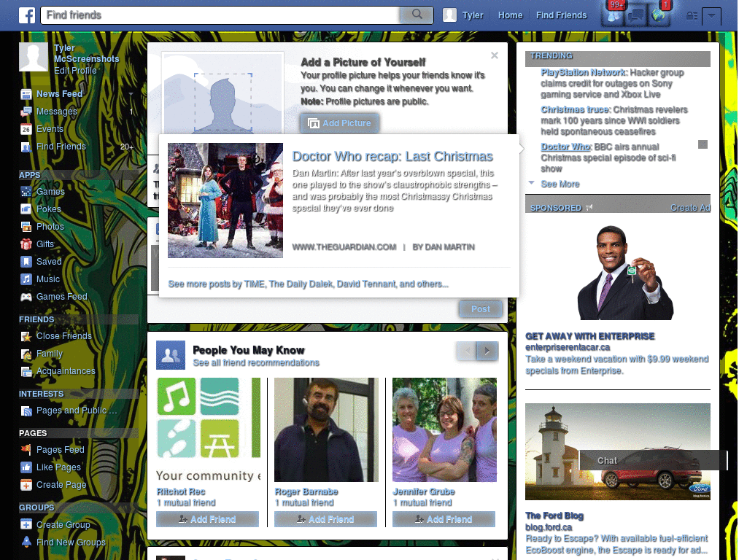Dismiss Add a Picture of Yourself card
The image size is (747, 560).
pos(495,55)
